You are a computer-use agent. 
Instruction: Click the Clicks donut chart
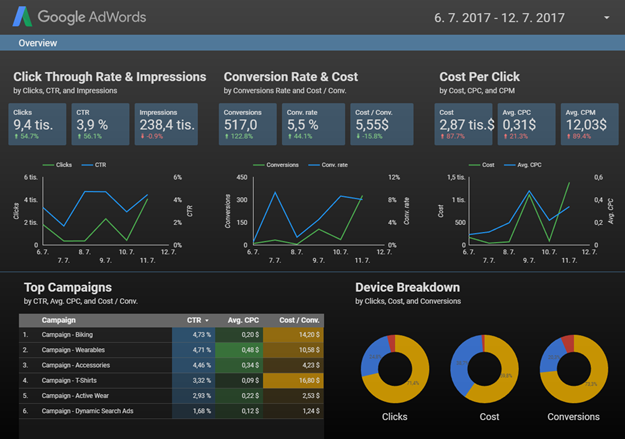click(395, 369)
